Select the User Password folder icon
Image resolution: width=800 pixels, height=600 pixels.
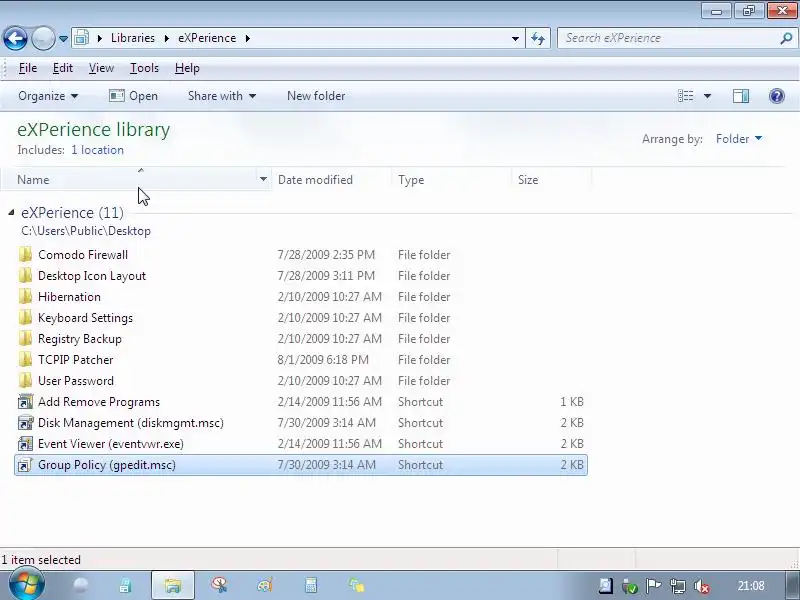point(26,381)
